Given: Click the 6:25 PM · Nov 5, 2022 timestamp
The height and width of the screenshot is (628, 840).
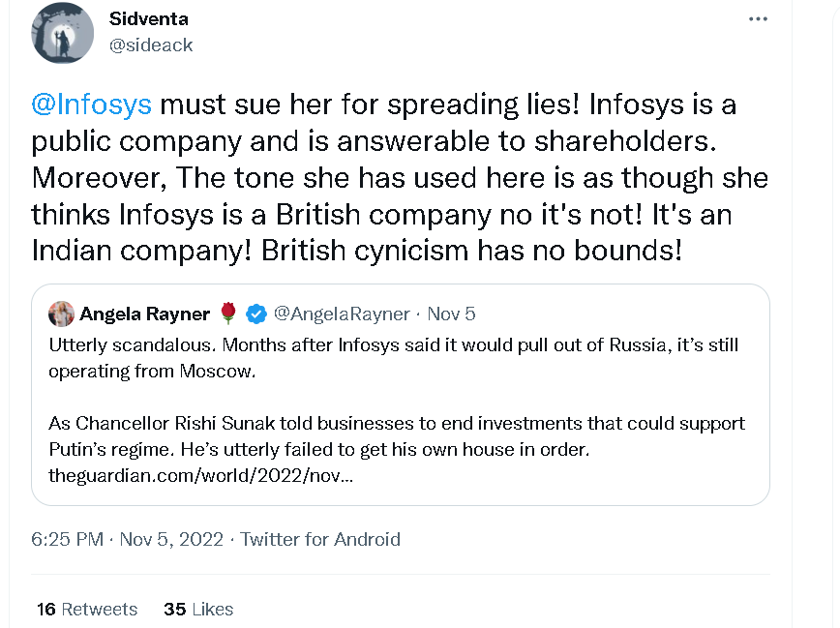Looking at the screenshot, I should point(127,539).
